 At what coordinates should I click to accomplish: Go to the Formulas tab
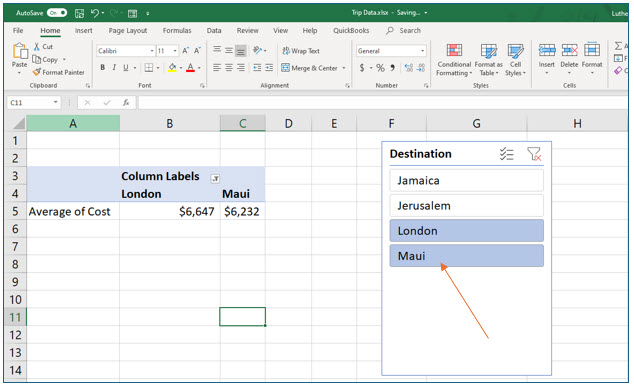(177, 30)
